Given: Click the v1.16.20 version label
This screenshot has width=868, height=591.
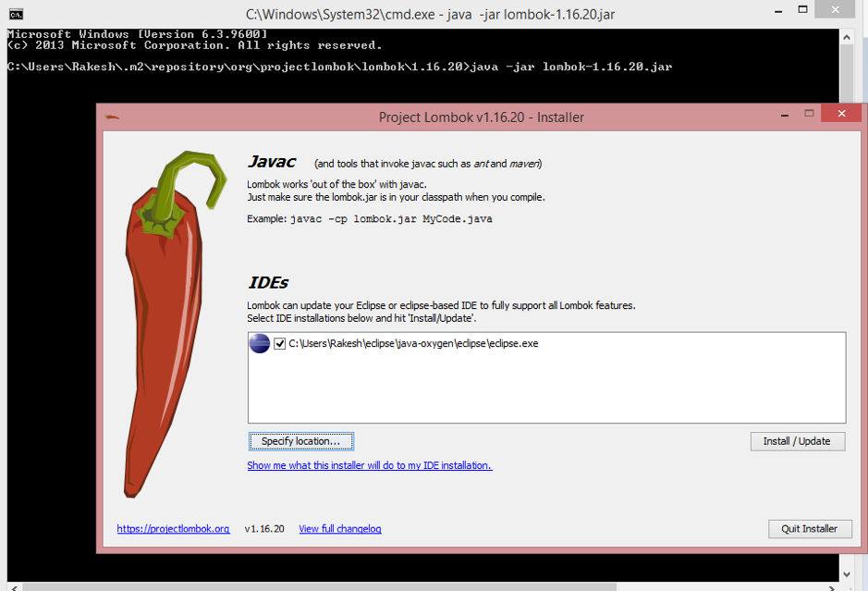Looking at the screenshot, I should pos(264,528).
